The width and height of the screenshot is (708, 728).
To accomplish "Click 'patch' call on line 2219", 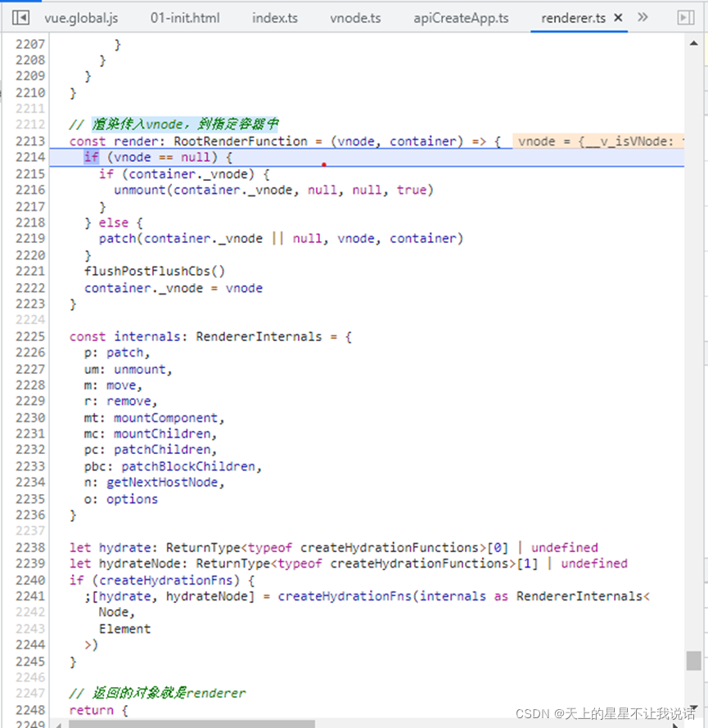I will pos(117,239).
